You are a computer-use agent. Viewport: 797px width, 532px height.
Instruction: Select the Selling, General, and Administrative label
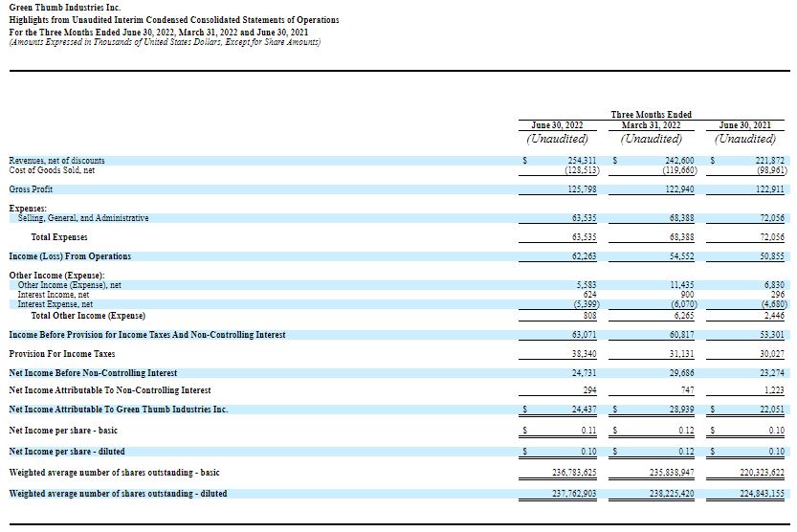(x=83, y=218)
